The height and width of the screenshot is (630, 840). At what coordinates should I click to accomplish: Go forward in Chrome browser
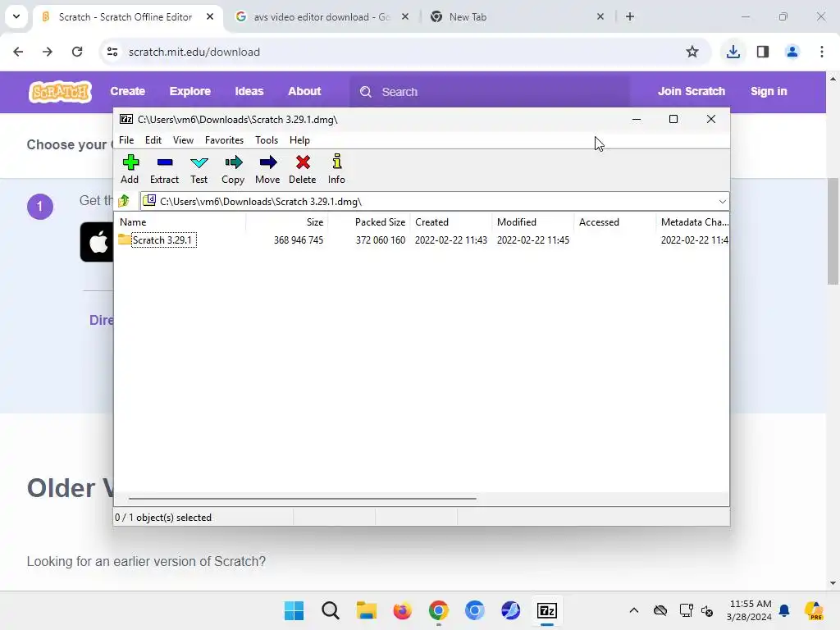pyautogui.click(x=48, y=52)
